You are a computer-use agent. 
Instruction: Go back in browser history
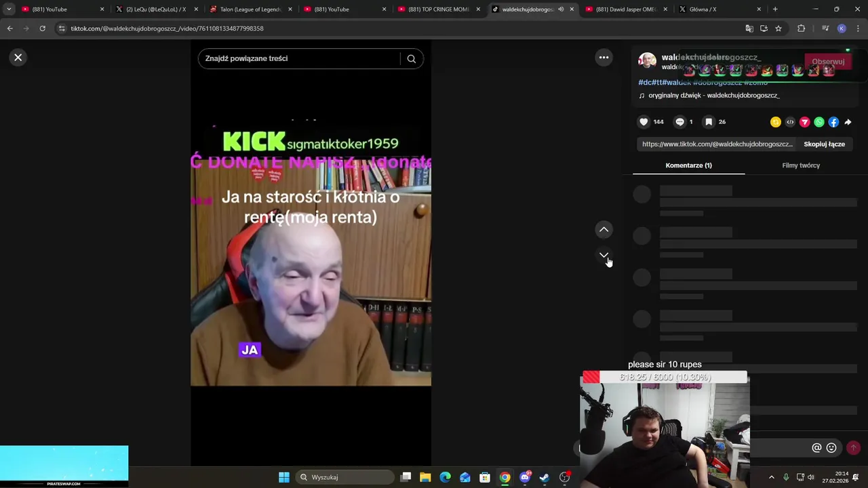point(9,28)
